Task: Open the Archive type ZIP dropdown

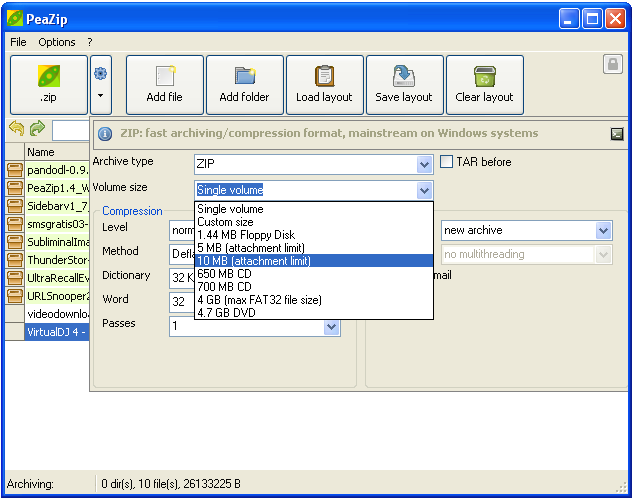Action: coord(424,164)
